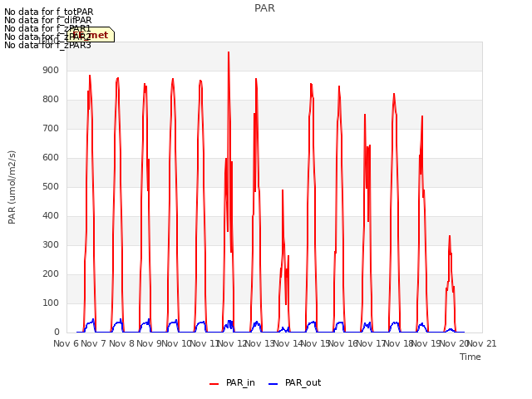Click the 0 y-axis tick label

pos(57,332)
